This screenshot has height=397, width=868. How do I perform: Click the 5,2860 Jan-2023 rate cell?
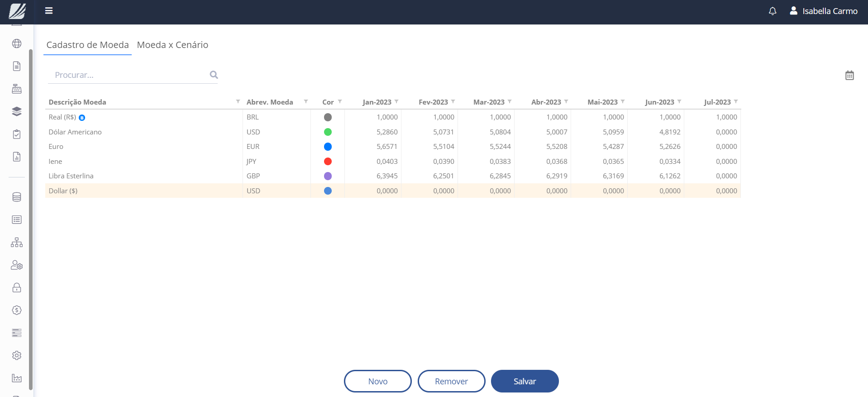click(373, 132)
